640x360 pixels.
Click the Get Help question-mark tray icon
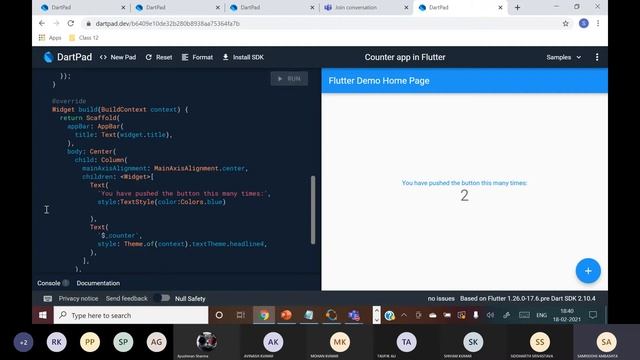390,315
